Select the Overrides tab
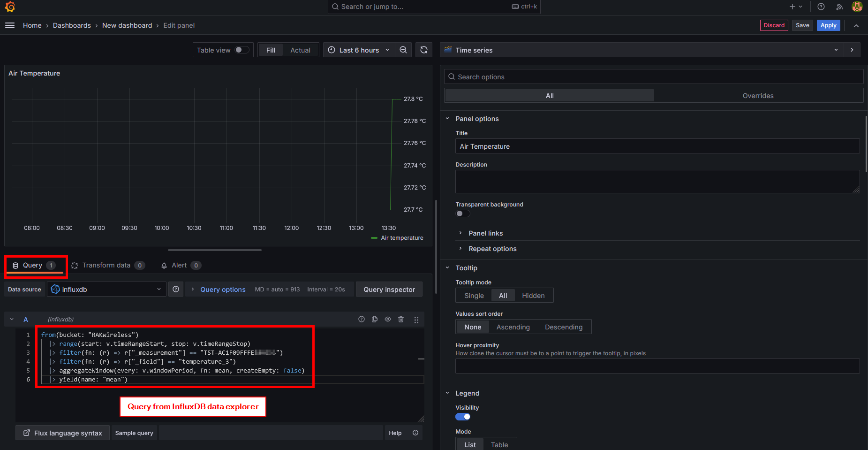Screen dimensions: 868x450 758,95
